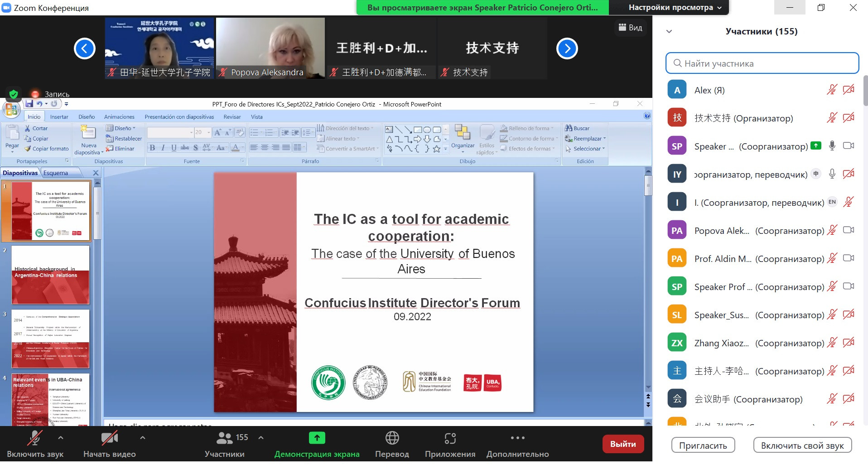Image resolution: width=868 pixels, height=465 pixels.
Task: Open video options arrow beside camera
Action: tap(143, 438)
